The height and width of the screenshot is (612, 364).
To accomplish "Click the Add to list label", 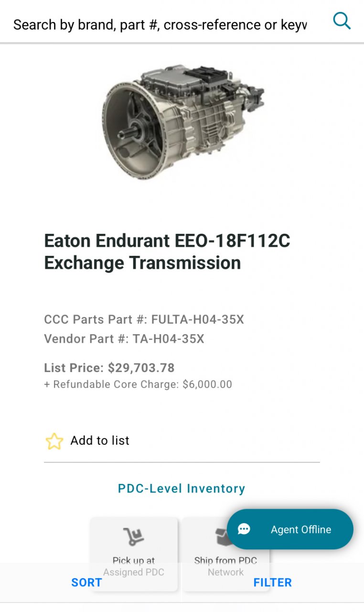I will click(x=100, y=440).
